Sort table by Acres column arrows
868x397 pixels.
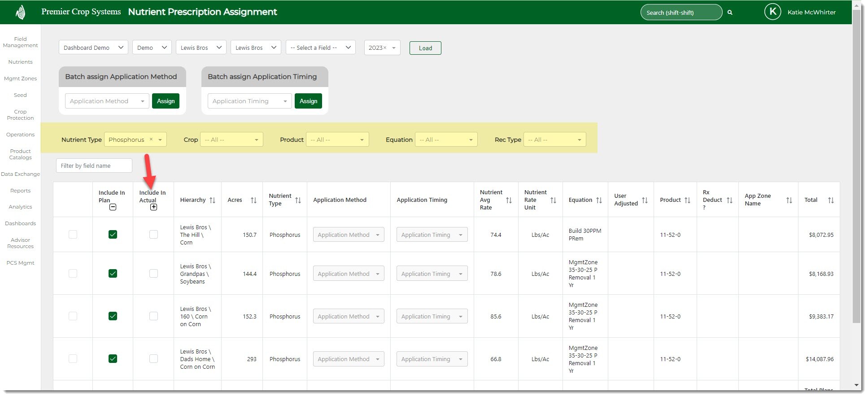[x=253, y=201]
